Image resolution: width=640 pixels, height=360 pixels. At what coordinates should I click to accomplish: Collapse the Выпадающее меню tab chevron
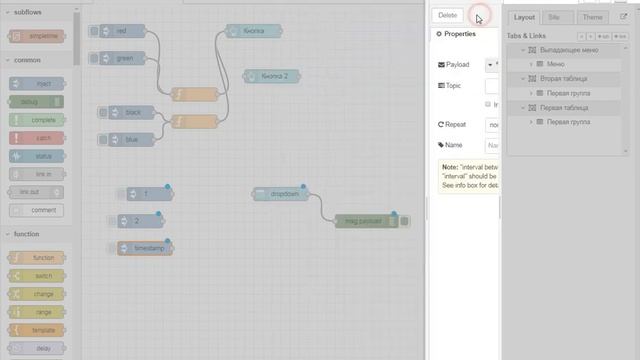tap(523, 50)
